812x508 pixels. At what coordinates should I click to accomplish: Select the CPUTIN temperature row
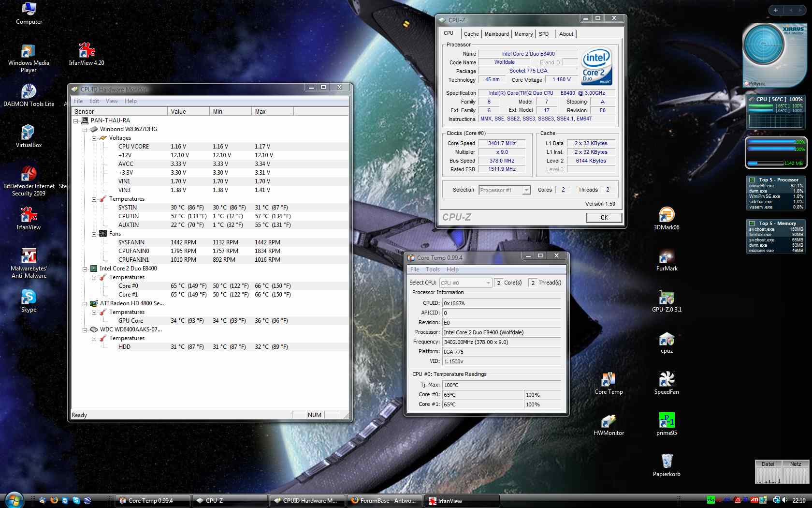(210, 216)
